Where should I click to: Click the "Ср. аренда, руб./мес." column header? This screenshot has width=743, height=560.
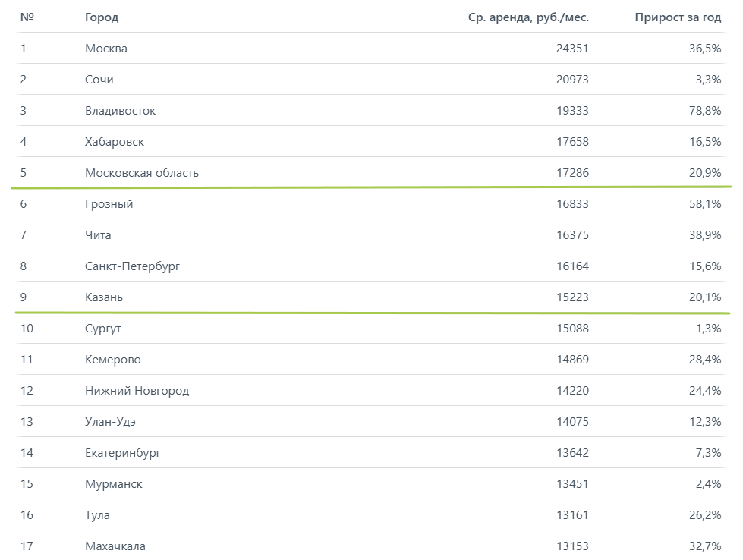pos(528,17)
